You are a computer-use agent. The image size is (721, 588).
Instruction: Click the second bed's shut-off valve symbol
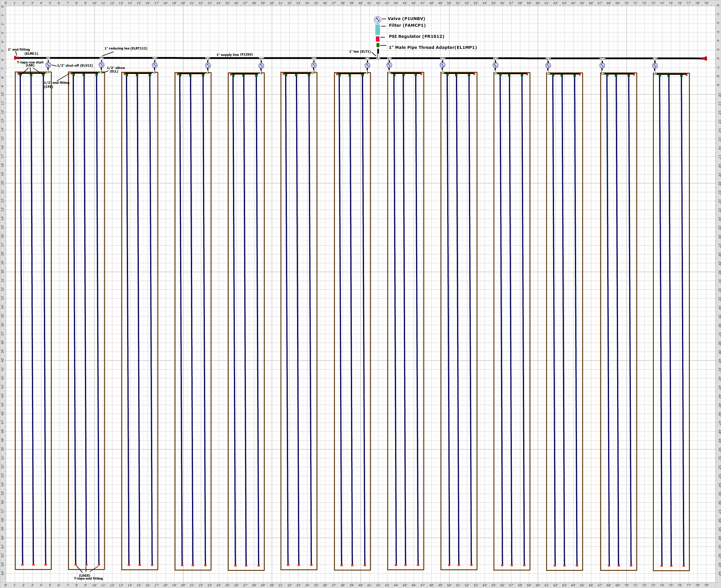[x=102, y=65]
